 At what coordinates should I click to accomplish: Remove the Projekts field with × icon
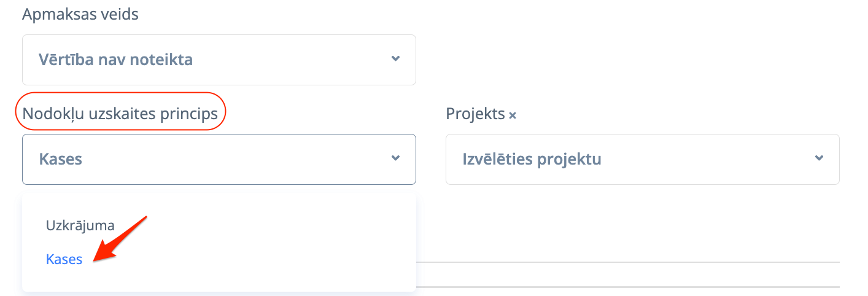pos(513,115)
